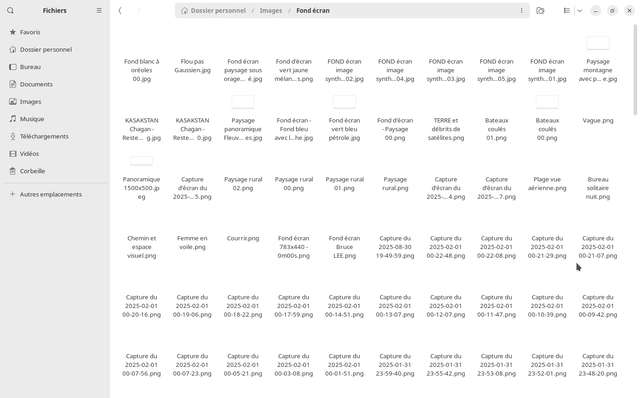Select FOND écran image synth...02.jpg

tap(344, 70)
